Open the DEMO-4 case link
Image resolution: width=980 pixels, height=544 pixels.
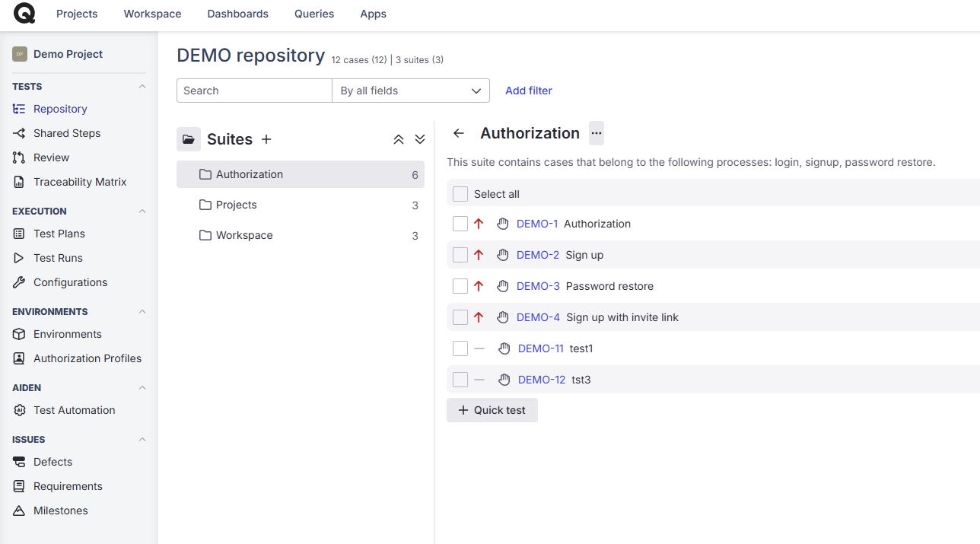(538, 317)
